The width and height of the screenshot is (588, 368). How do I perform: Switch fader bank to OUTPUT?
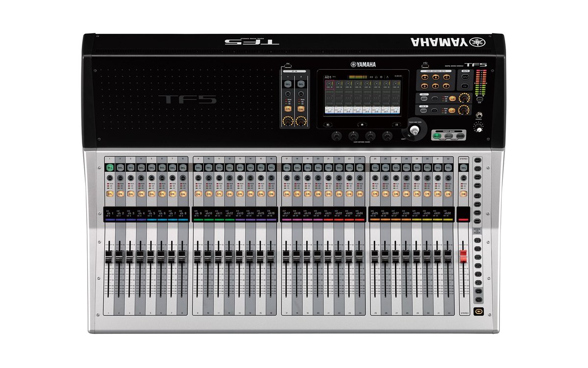coord(460,136)
